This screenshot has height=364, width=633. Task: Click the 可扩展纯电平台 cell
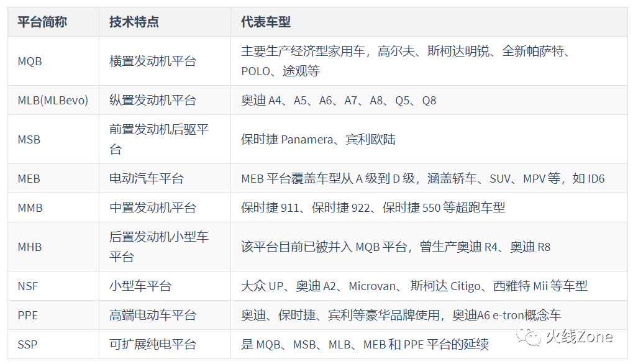165,344
